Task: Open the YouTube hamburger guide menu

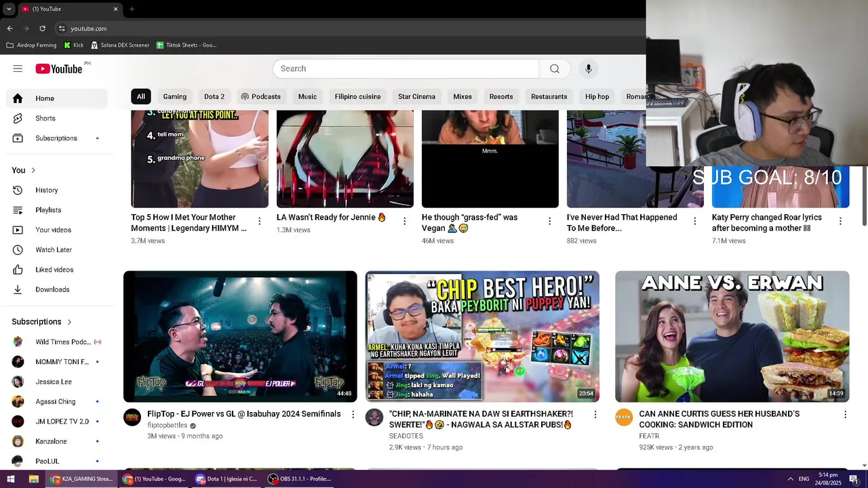Action: tap(18, 68)
